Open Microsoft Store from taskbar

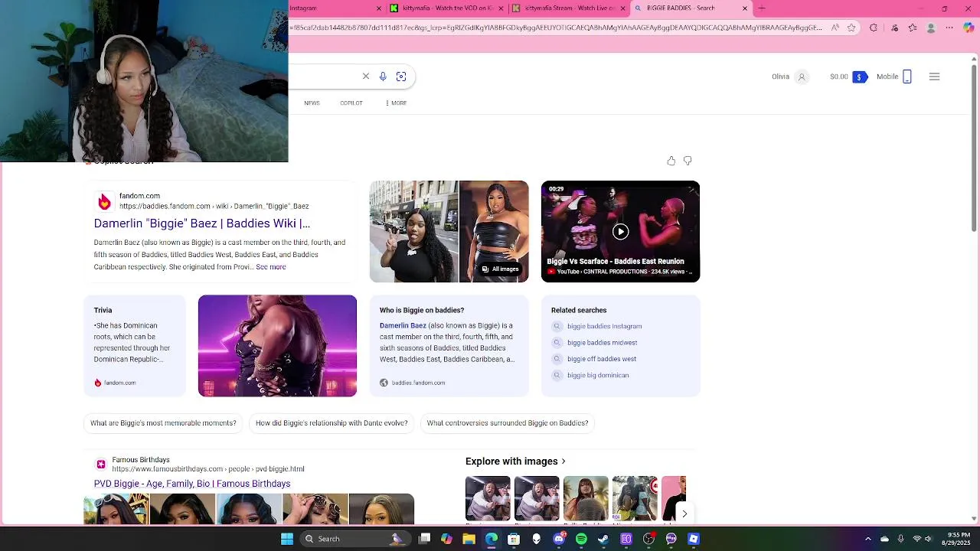(x=514, y=539)
